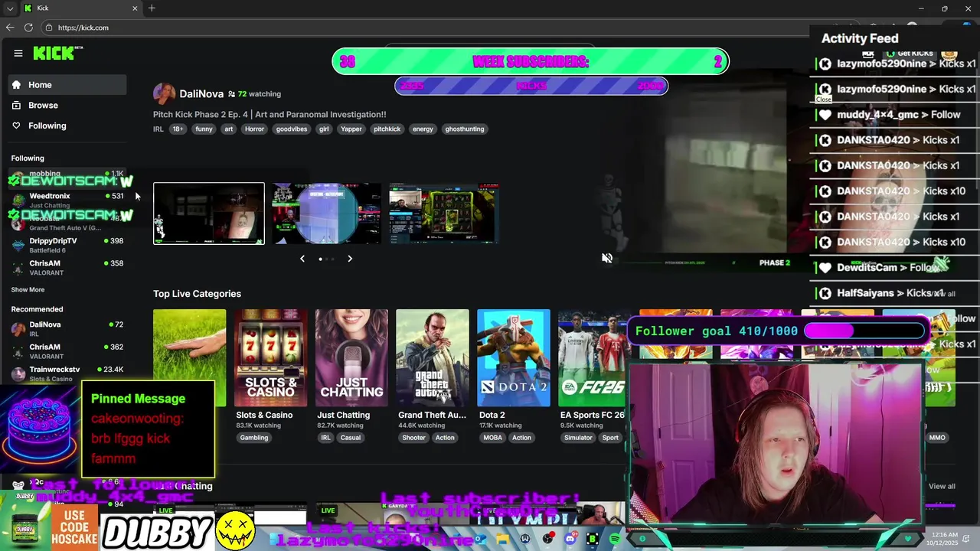
Task: Open DrippyDripTV channel in Following list
Action: pyautogui.click(x=67, y=245)
